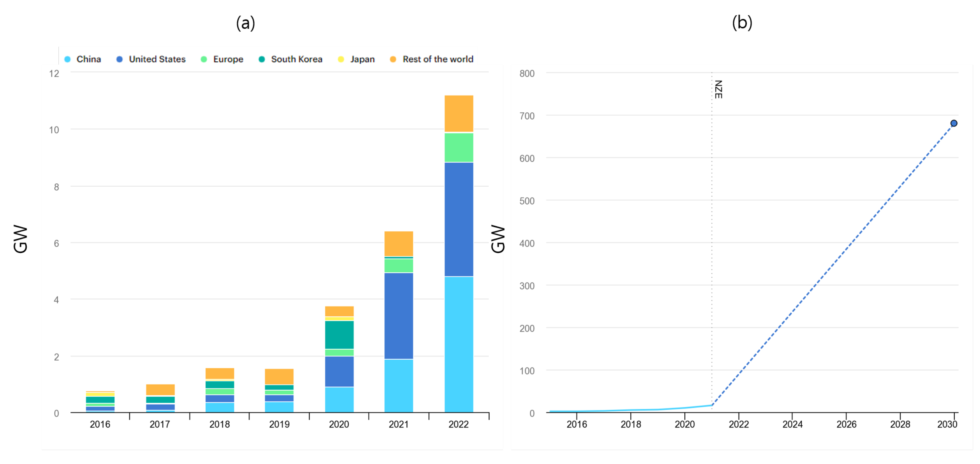Click the South Korea legend label
The width and height of the screenshot is (980, 464).
point(297,59)
